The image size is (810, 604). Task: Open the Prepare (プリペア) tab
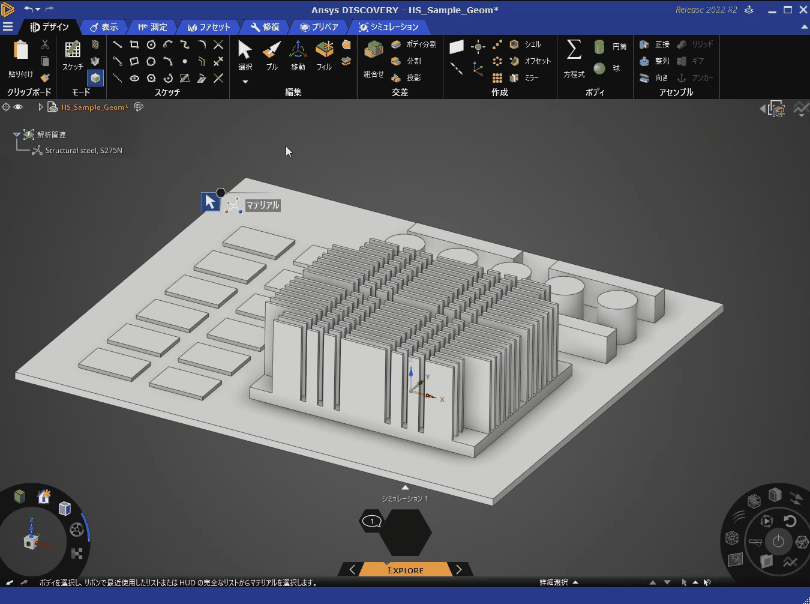click(x=319, y=27)
